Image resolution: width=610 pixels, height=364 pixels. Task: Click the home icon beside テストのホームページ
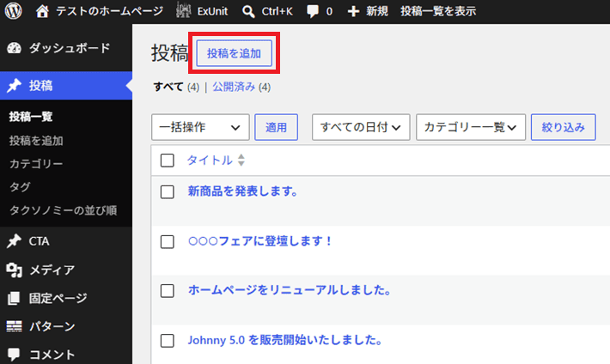click(x=42, y=11)
